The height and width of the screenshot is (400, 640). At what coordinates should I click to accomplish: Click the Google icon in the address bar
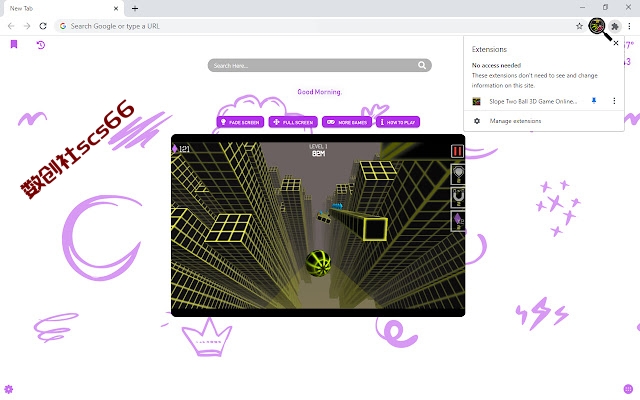(x=63, y=26)
